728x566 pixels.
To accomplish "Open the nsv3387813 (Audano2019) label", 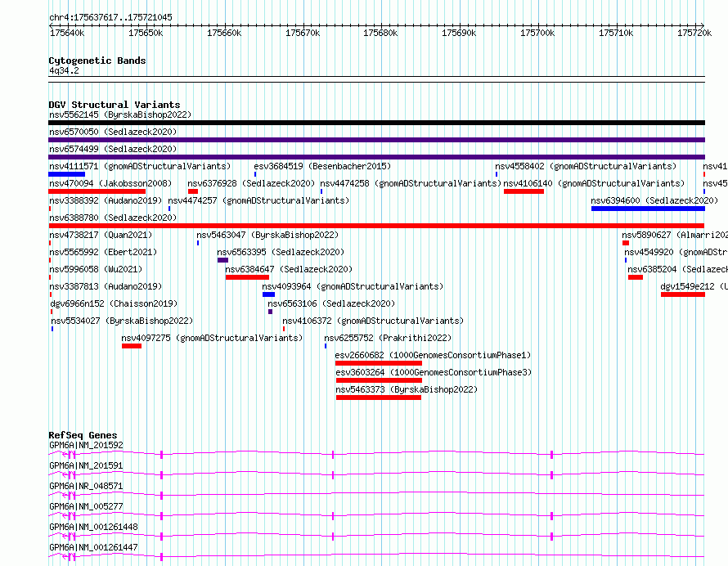I will 106,286.
